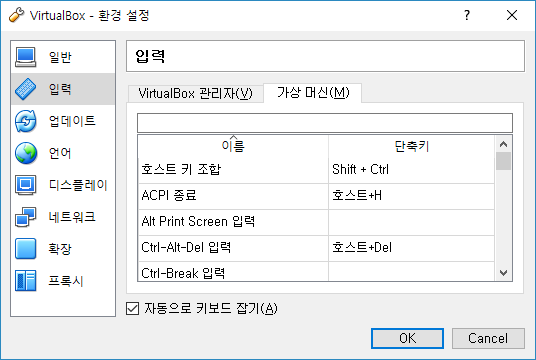Click the help question mark button
The image size is (536, 360).
coord(467,15)
